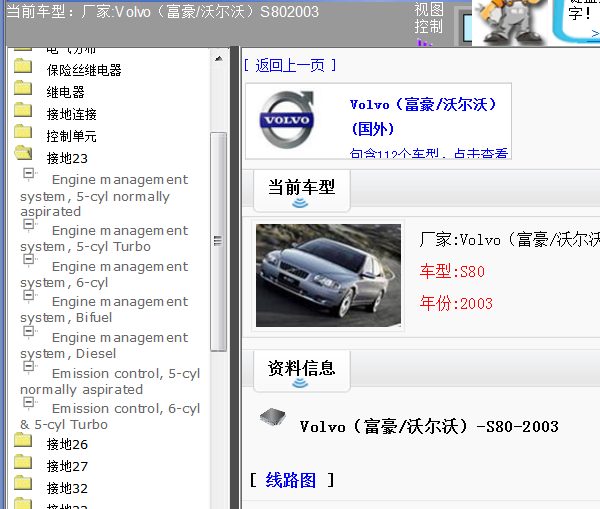Click the tree panel scroll-up arrow
The image size is (600, 509).
coord(218,59)
